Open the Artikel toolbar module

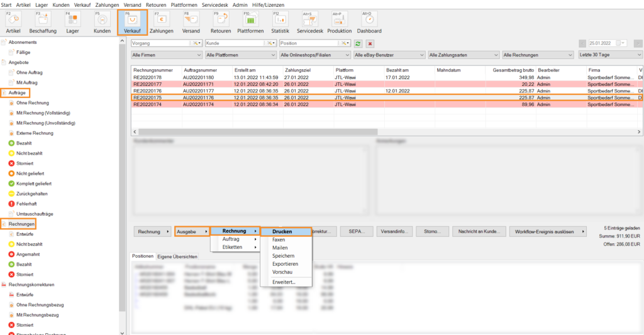click(13, 22)
